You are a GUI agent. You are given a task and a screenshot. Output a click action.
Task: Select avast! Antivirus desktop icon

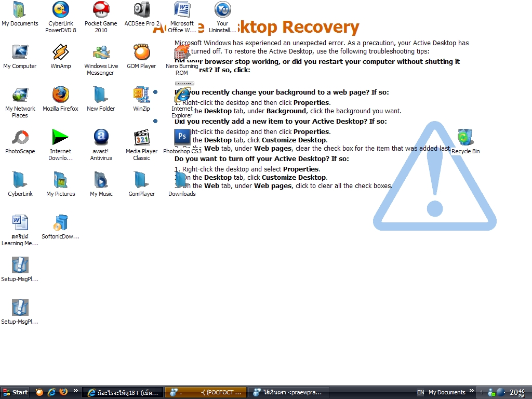[x=101, y=145]
